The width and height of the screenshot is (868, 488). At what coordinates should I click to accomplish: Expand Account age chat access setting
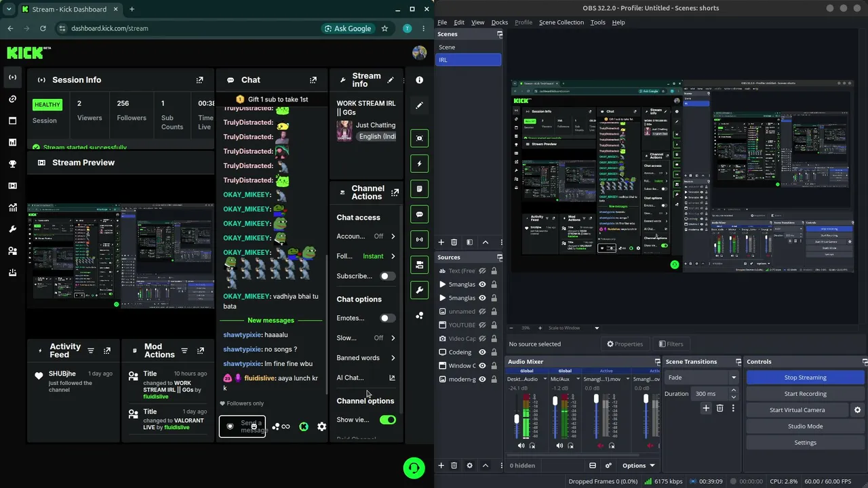point(393,237)
